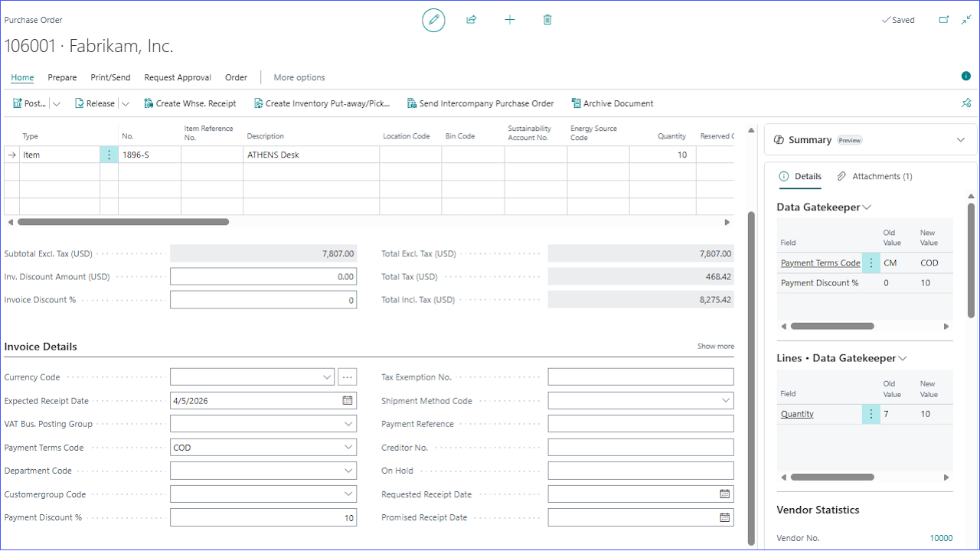The width and height of the screenshot is (980, 551).
Task: Click the lines grid horizontal scrollbar
Action: (x=122, y=222)
